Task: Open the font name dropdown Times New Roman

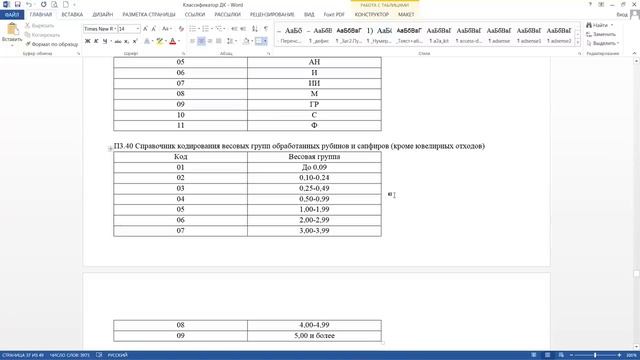Action: click(x=115, y=29)
